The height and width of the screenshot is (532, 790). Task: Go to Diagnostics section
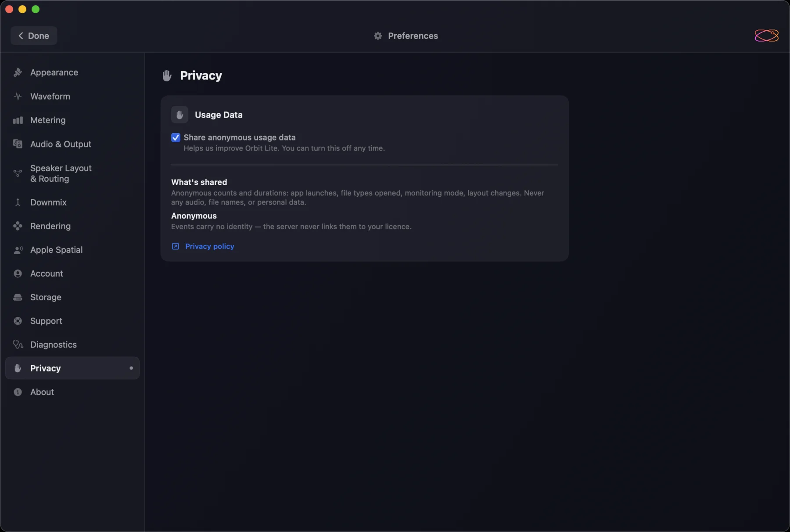72,345
